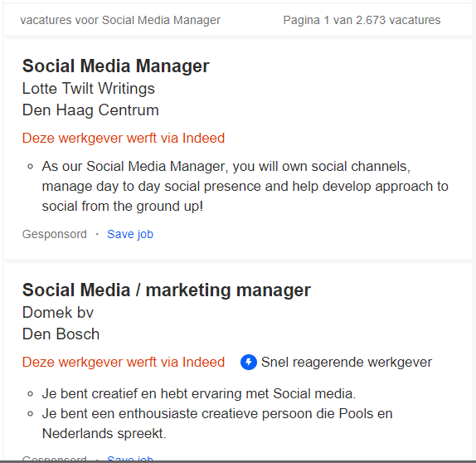Save the Lotte Twilt Writings job
This screenshot has width=476, height=463.
click(130, 234)
